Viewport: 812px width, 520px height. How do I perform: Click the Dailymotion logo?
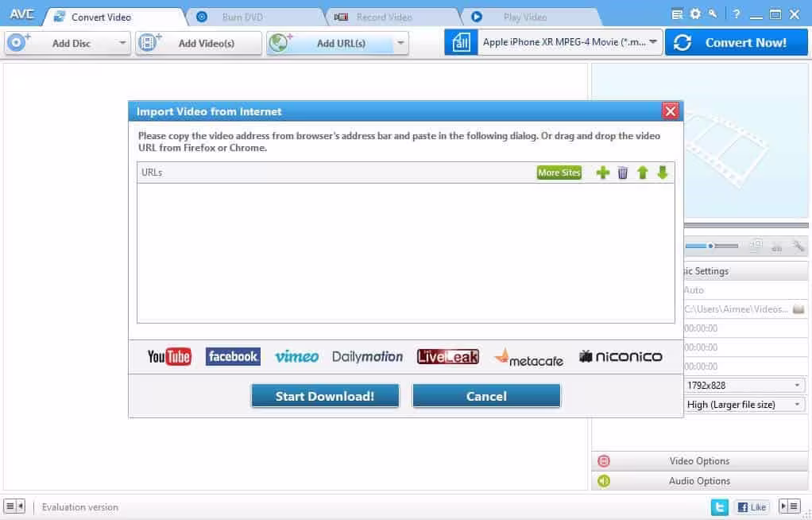pyautogui.click(x=368, y=357)
